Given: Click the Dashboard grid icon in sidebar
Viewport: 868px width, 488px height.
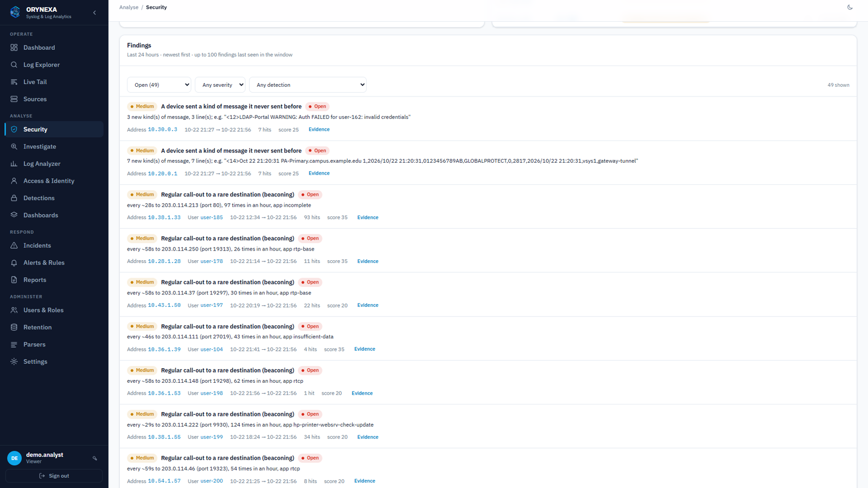Looking at the screenshot, I should pyautogui.click(x=14, y=48).
